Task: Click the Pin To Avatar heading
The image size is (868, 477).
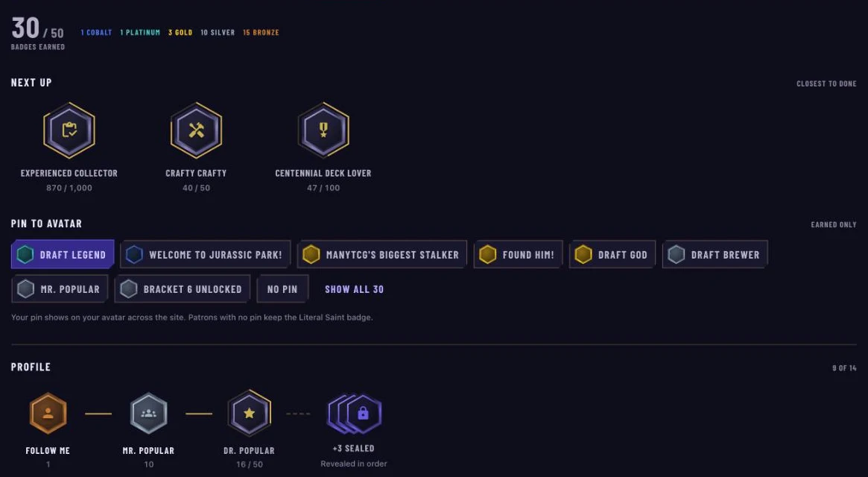Action: pos(46,224)
